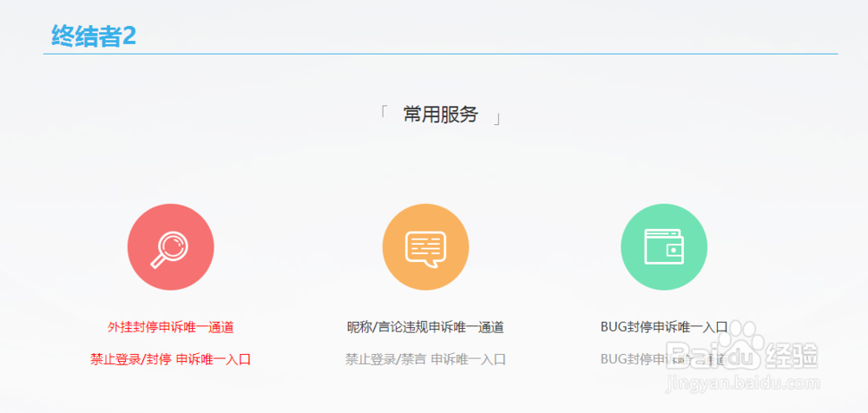This screenshot has width=868, height=413.
Task: Click the orange chat message icon
Action: 425,247
